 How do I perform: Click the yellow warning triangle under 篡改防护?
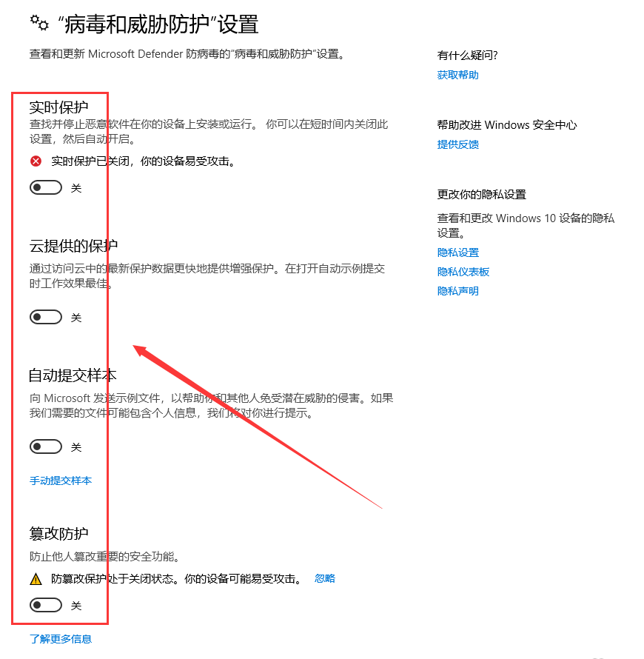click(x=36, y=579)
